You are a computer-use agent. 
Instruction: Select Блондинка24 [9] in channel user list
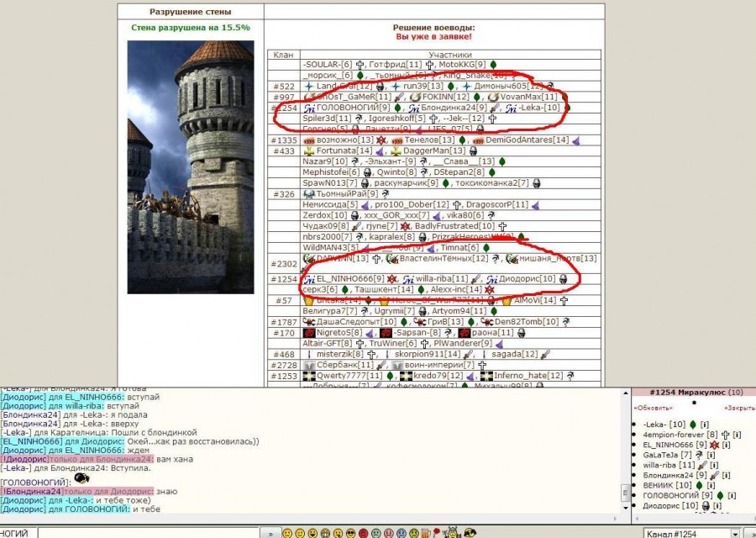point(675,475)
